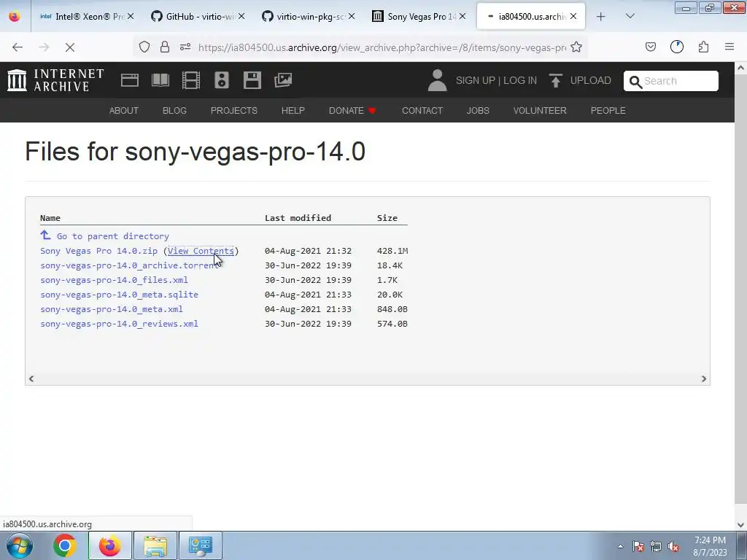The height and width of the screenshot is (560, 747).
Task: Bookmark this page with the star icon
Action: [x=576, y=47]
